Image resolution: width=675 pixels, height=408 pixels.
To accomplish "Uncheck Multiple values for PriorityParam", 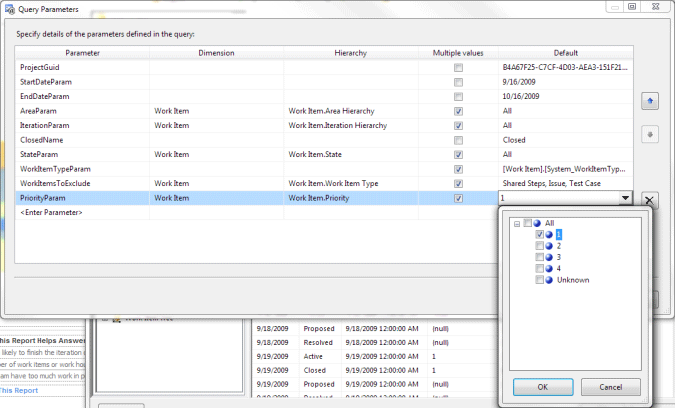I will tap(458, 198).
